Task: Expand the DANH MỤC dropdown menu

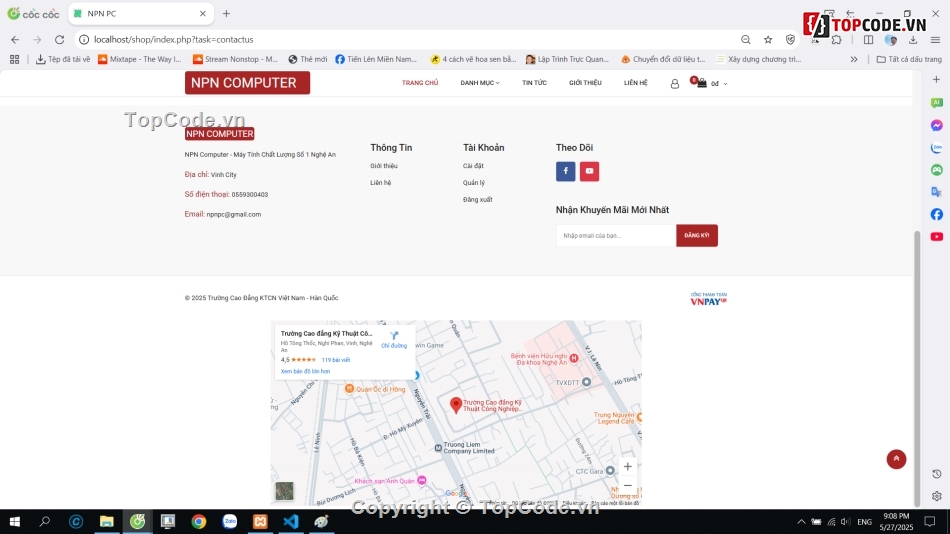Action: click(x=480, y=83)
